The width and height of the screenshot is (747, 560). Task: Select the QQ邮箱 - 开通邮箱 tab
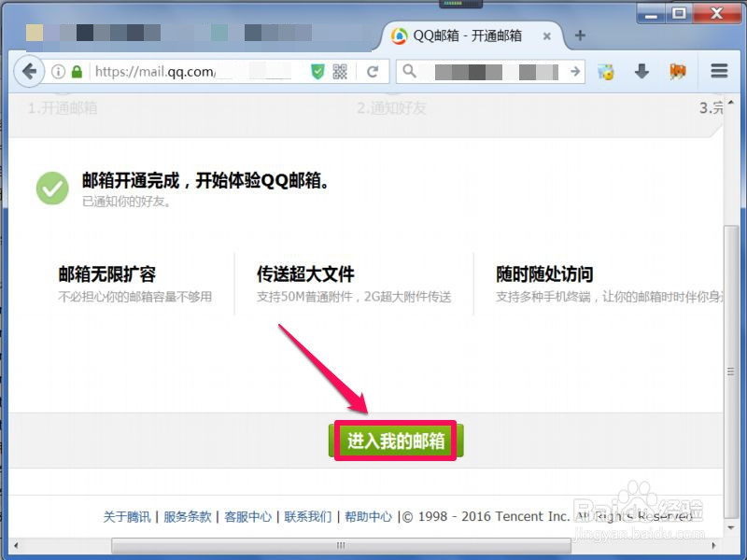coord(470,35)
